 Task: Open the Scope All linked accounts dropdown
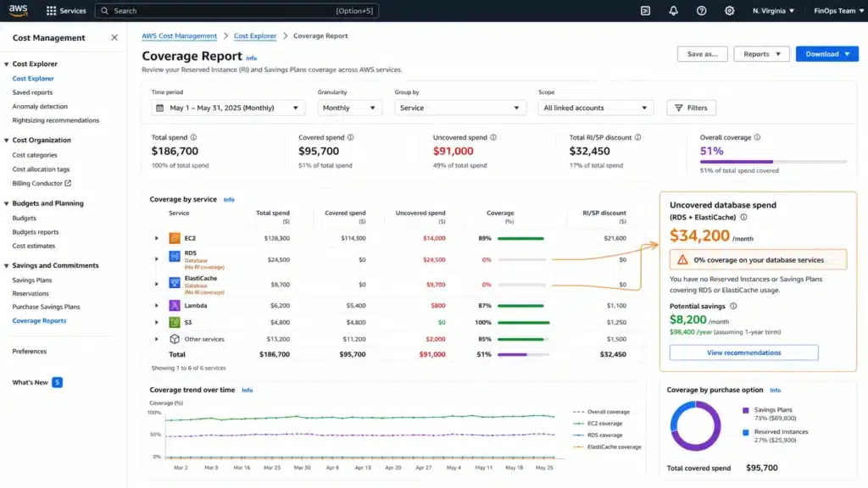596,108
